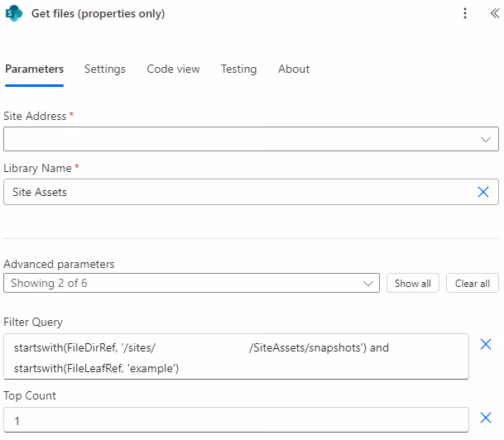504x440 pixels.
Task: Go to the Testing tab
Action: (239, 69)
